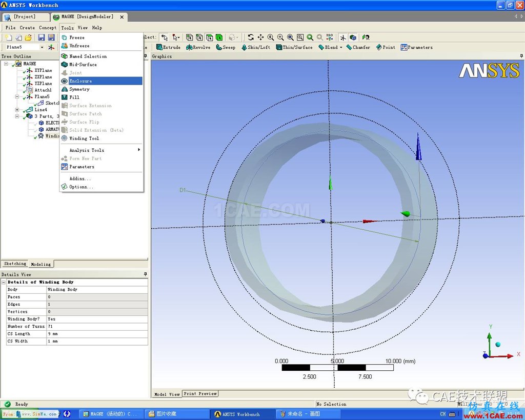525x420 pixels.
Task: Open 图片收藏 in the Windows taskbar
Action: 176,414
